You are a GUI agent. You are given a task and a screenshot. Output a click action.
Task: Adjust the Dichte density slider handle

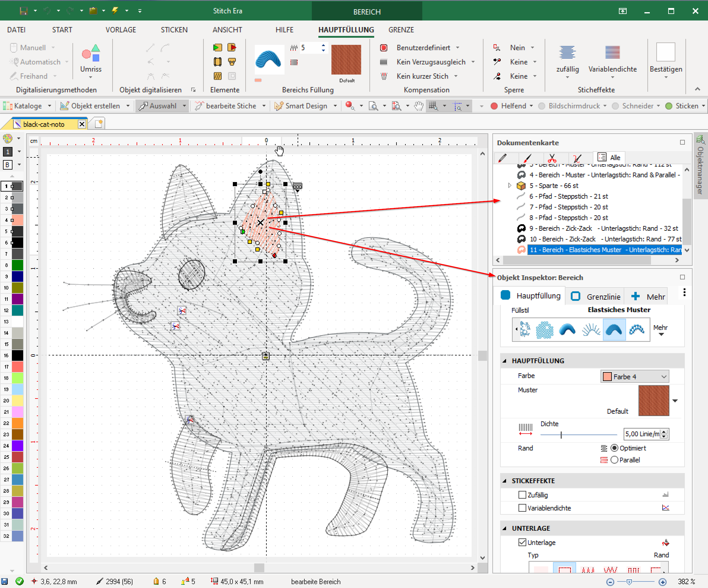pyautogui.click(x=561, y=435)
